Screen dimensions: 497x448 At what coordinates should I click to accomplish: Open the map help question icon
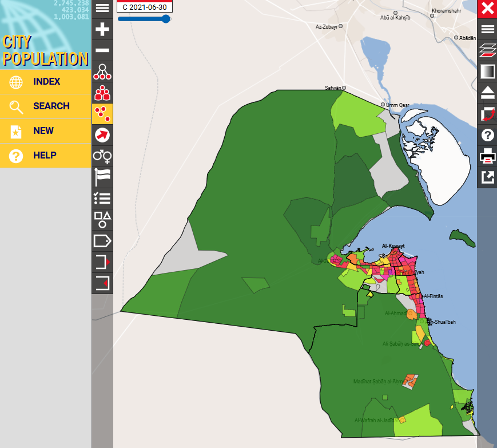(487, 136)
